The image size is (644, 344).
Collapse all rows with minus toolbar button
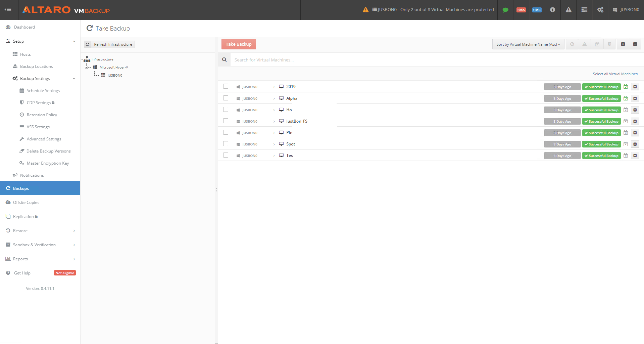635,44
